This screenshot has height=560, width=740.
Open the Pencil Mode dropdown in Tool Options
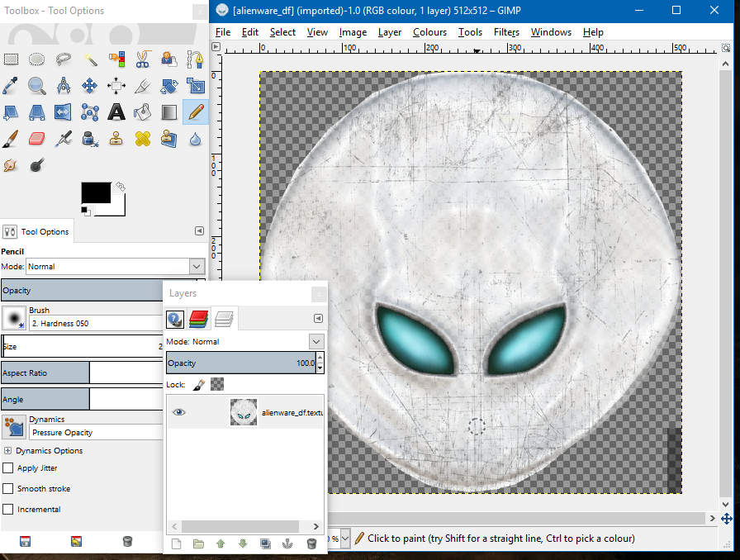[x=197, y=267]
